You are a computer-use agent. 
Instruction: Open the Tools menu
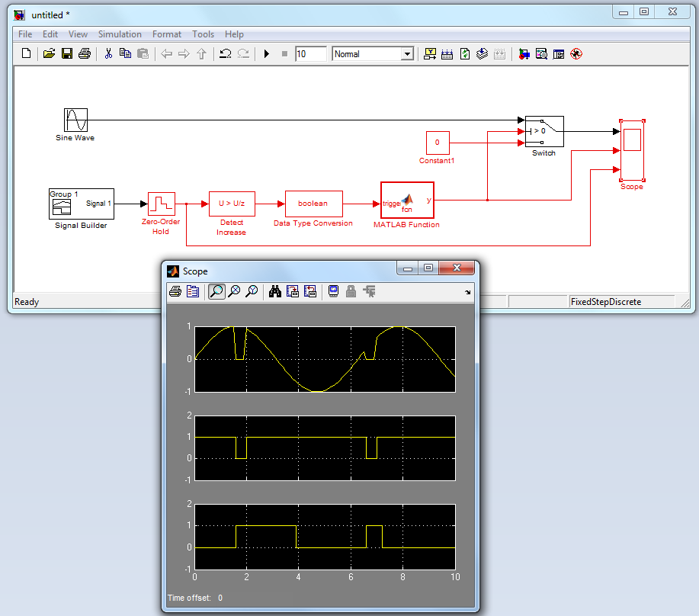pos(203,34)
